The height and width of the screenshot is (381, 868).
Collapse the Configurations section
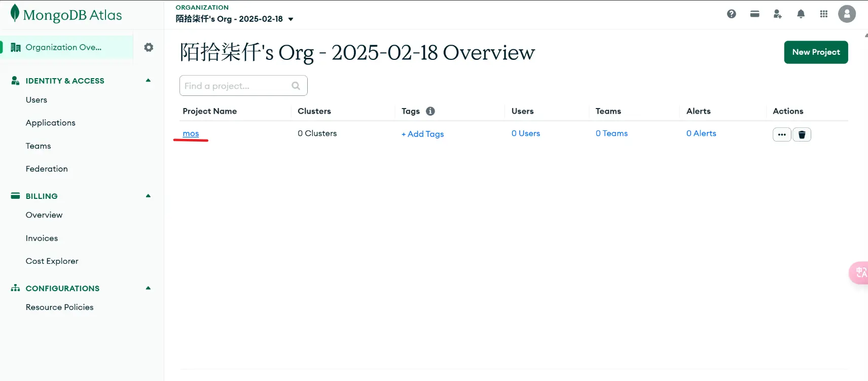(x=148, y=288)
